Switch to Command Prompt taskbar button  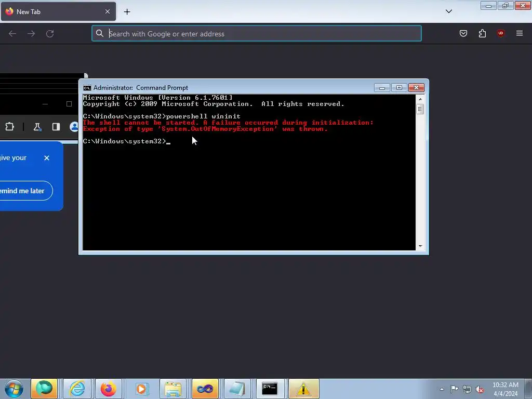point(270,389)
